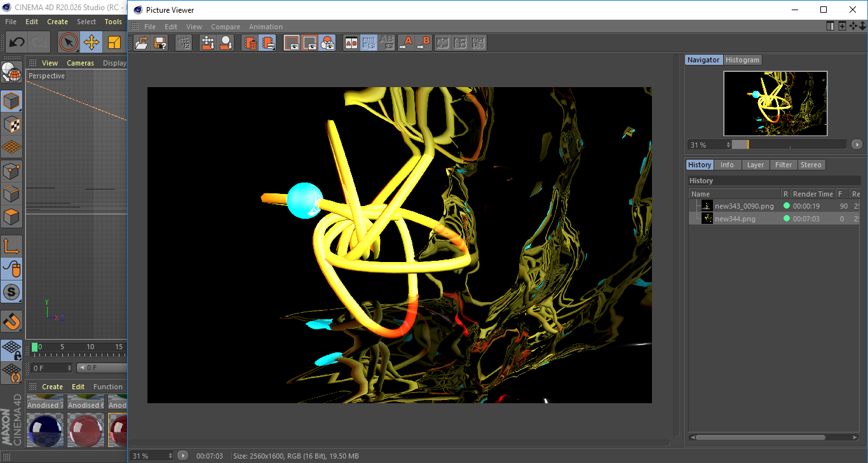Viewport: 868px width, 463px height.
Task: Select the Info tab
Action: point(727,165)
